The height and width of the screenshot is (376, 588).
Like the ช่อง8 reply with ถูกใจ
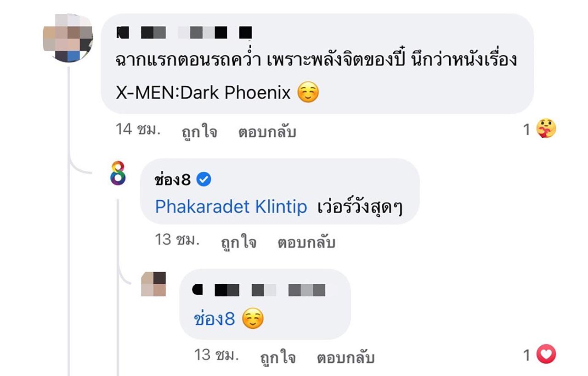tap(237, 242)
